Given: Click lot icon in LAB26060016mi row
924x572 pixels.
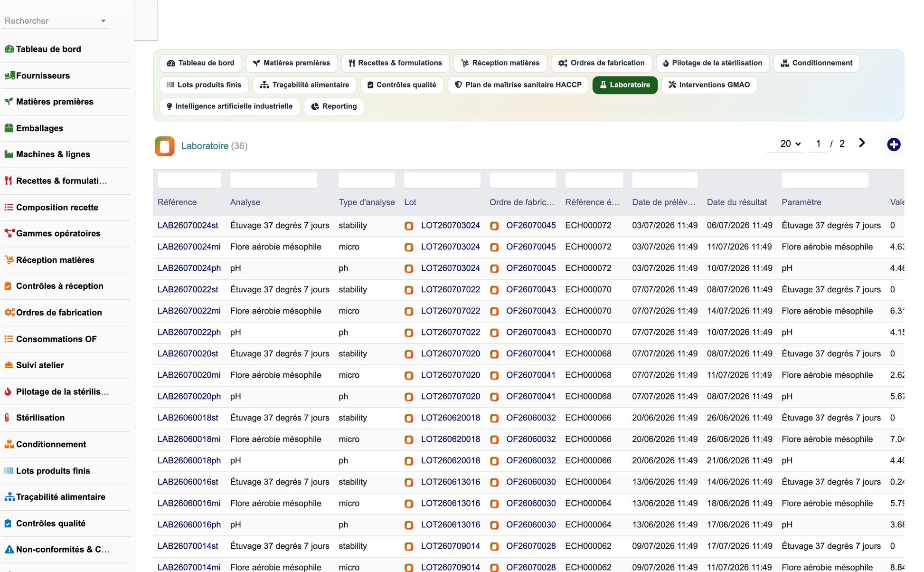Looking at the screenshot, I should tap(409, 504).
